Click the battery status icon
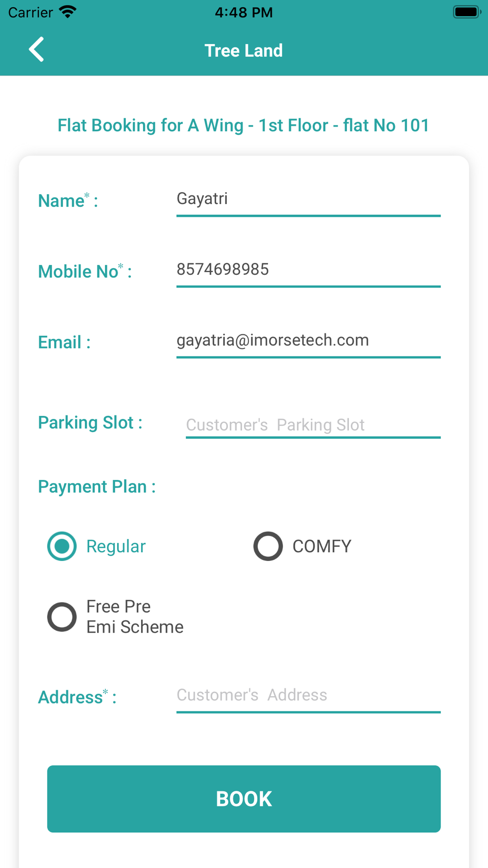Image resolution: width=488 pixels, height=868 pixels. click(467, 12)
